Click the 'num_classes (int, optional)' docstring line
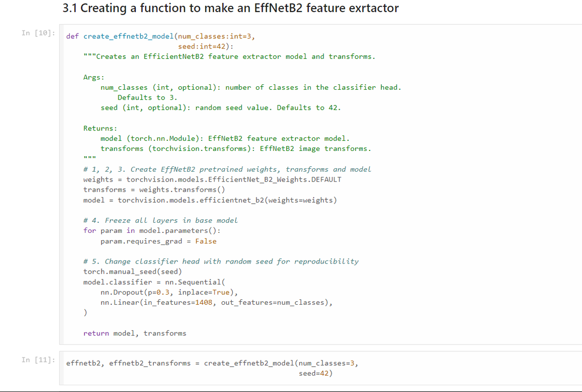Screen dimensions: 582x392 [251, 87]
